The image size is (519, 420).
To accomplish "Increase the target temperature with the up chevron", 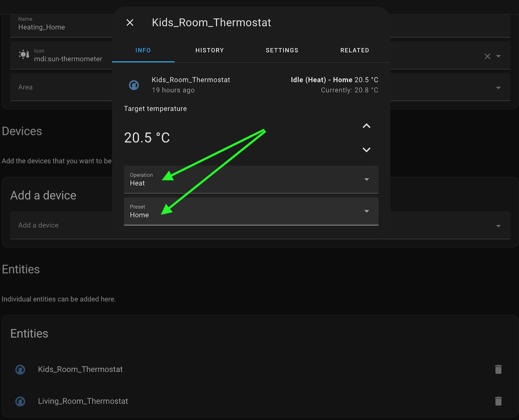I will tap(366, 126).
